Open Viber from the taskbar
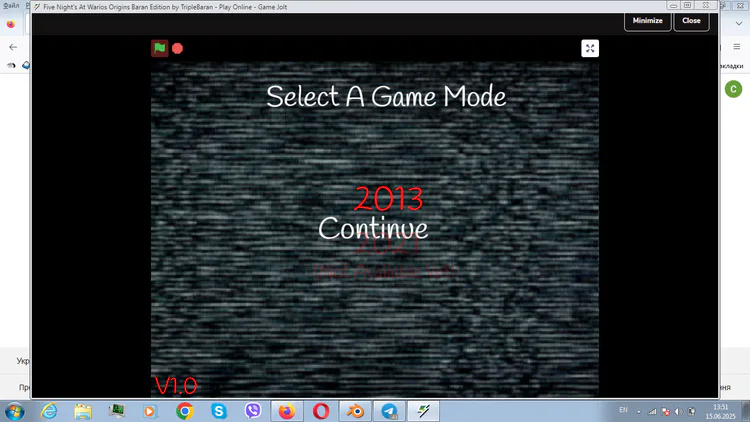 (x=253, y=411)
